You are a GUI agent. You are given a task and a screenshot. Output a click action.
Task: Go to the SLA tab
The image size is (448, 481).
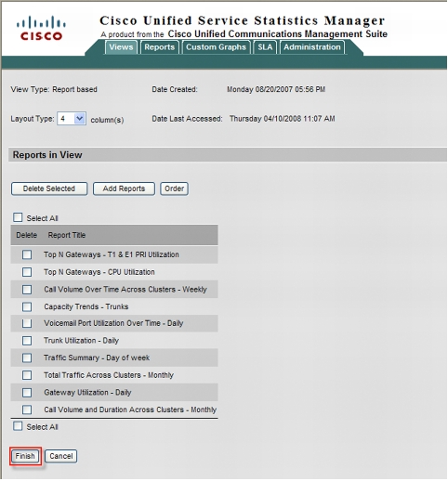pos(265,47)
